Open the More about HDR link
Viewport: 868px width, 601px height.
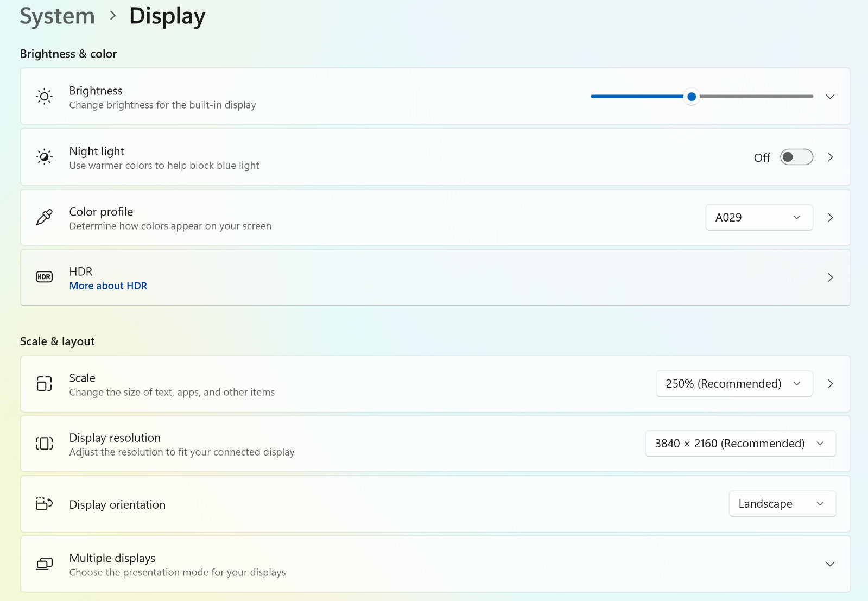108,286
